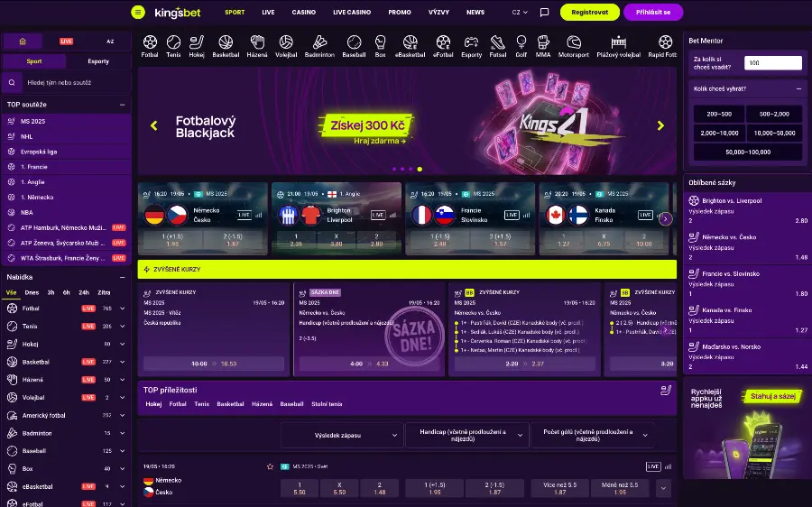Viewport: 812px width, 507px height.
Task: Open LIVE CASINO in top navigation
Action: pos(352,12)
